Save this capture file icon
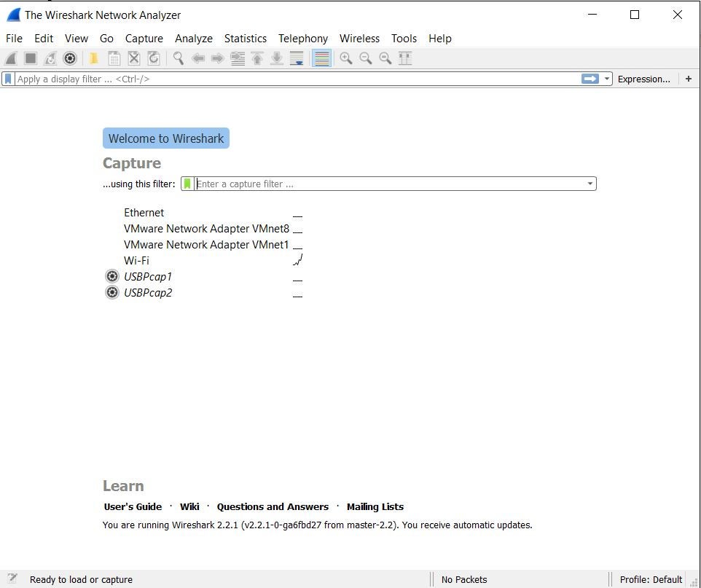This screenshot has height=588, width=701. 114,58
